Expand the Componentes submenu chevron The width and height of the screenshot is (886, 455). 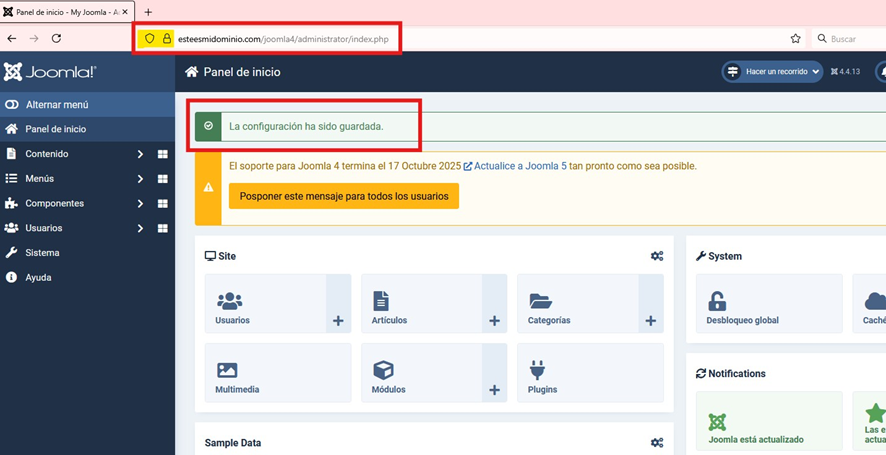pos(140,203)
